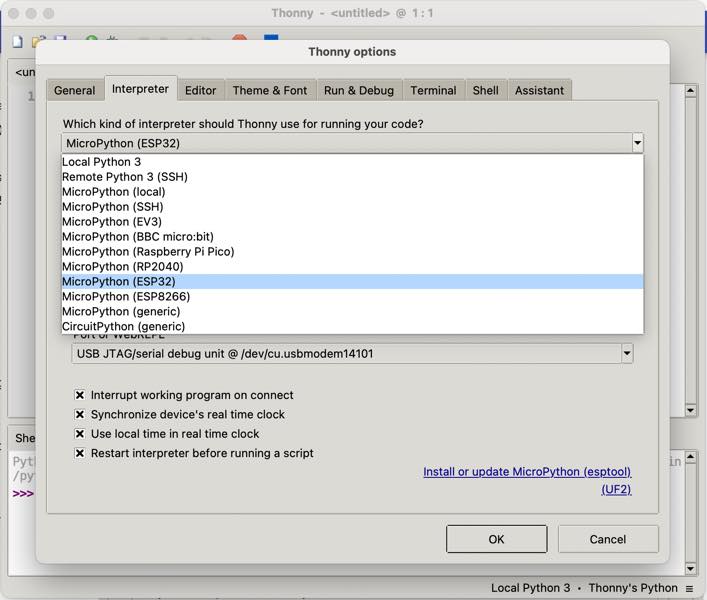The width and height of the screenshot is (707, 600).
Task: Select MicroPython (SSH) option
Action: 352,206
